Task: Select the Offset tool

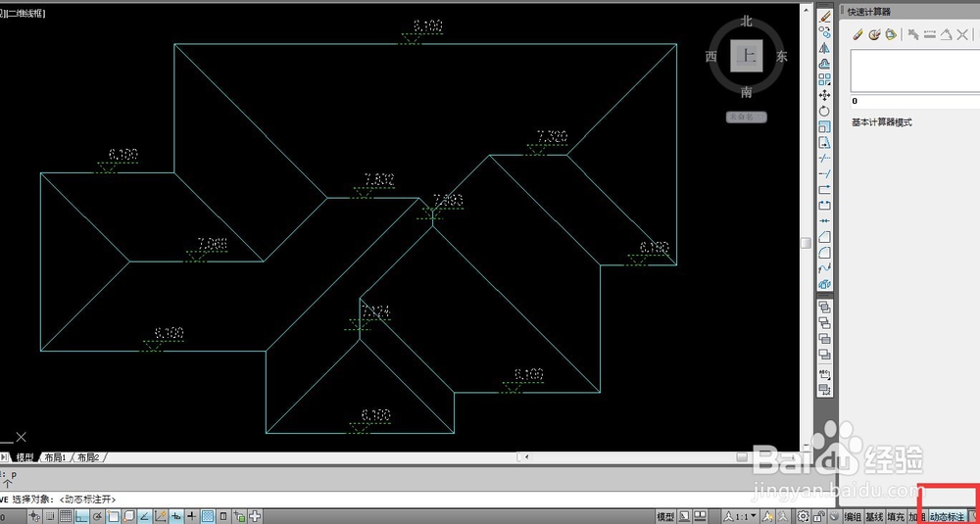Action: [824, 64]
